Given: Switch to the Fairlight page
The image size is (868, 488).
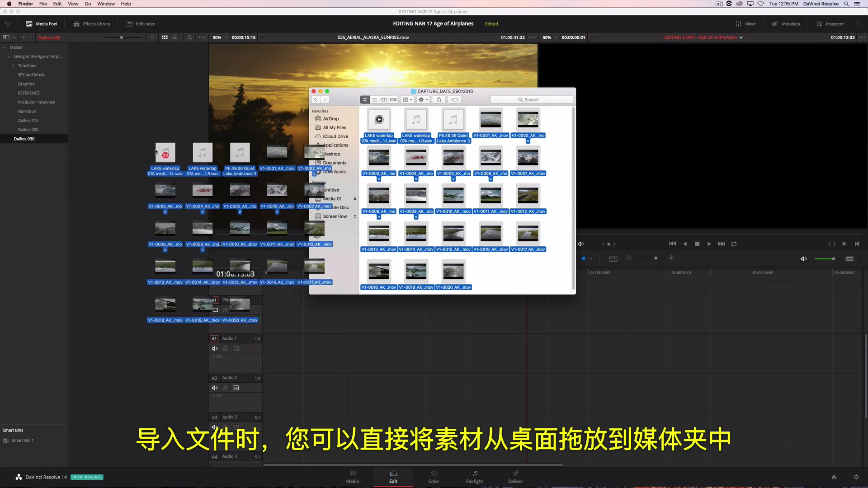Looking at the screenshot, I should pyautogui.click(x=474, y=477).
